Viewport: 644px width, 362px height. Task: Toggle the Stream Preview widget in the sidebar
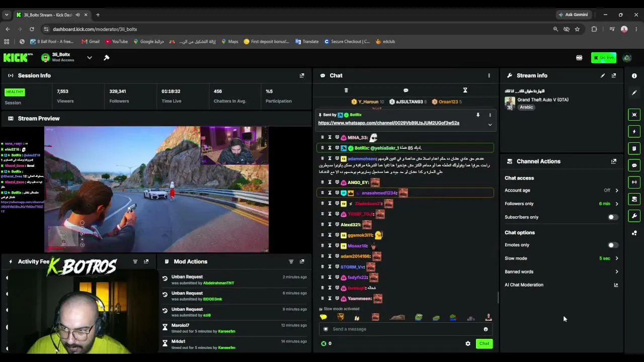634,115
